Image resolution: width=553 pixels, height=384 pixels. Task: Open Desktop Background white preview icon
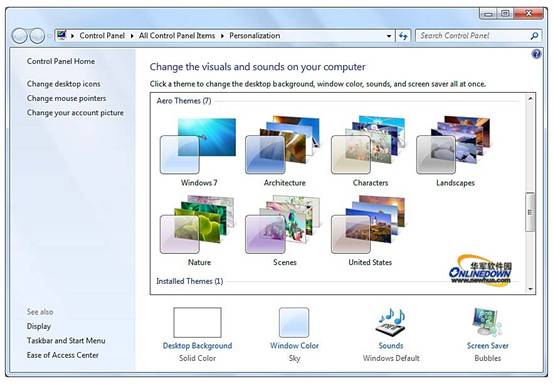click(198, 322)
